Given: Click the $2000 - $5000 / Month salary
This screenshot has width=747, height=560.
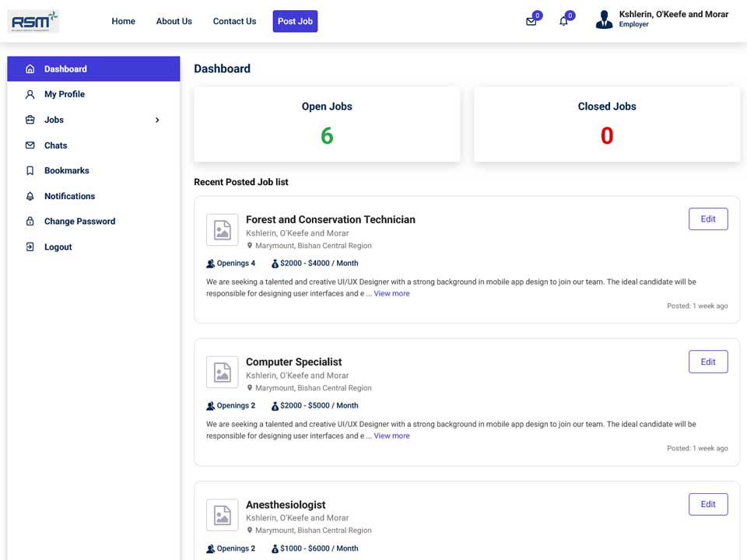Looking at the screenshot, I should click(319, 406).
